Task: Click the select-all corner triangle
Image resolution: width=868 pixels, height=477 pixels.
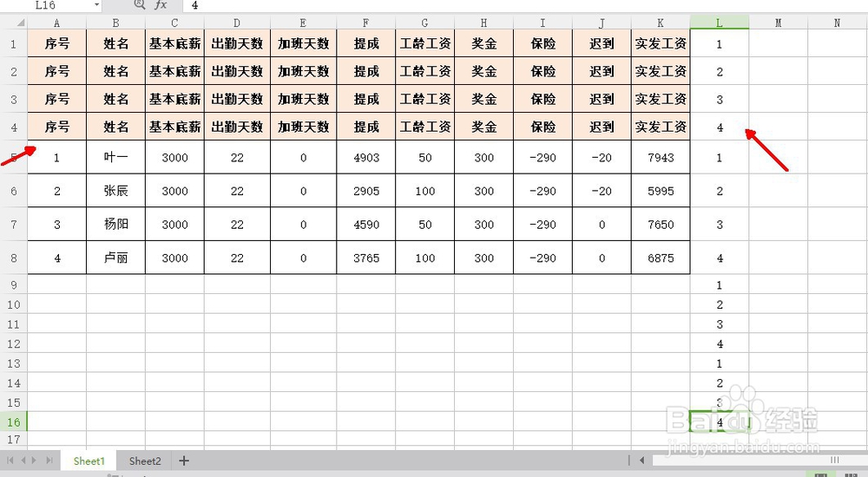Action: tap(20, 23)
